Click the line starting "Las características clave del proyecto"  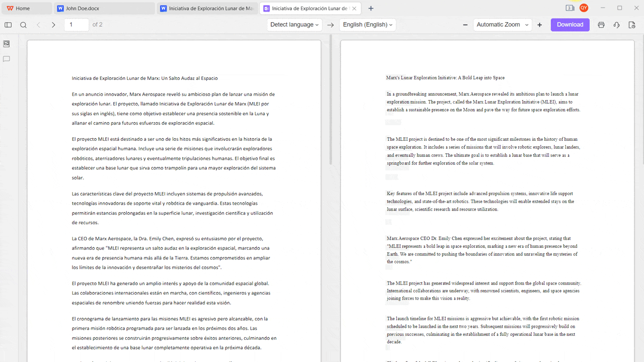[167, 194]
